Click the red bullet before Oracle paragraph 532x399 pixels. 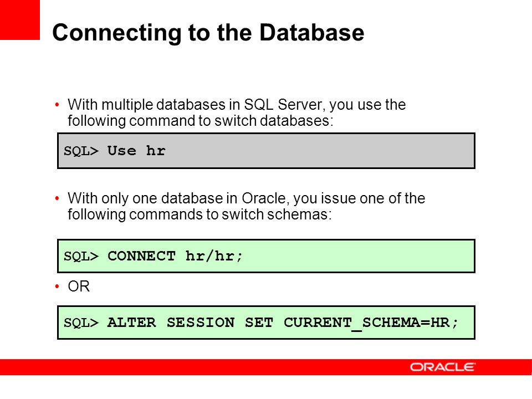click(x=57, y=198)
